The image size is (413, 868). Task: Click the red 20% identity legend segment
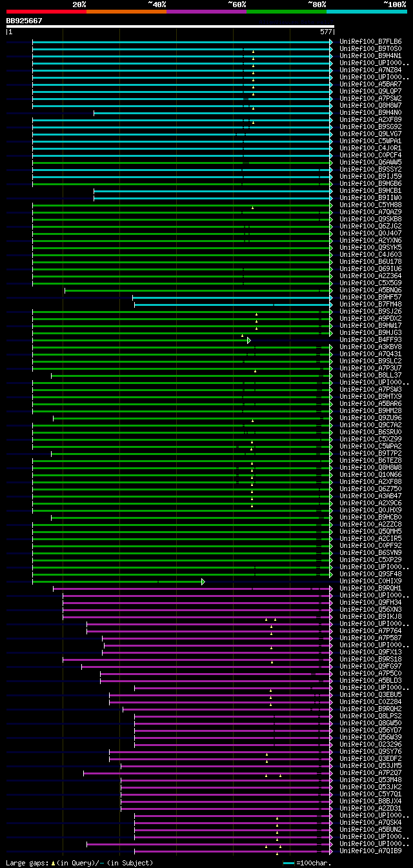[x=46, y=12]
